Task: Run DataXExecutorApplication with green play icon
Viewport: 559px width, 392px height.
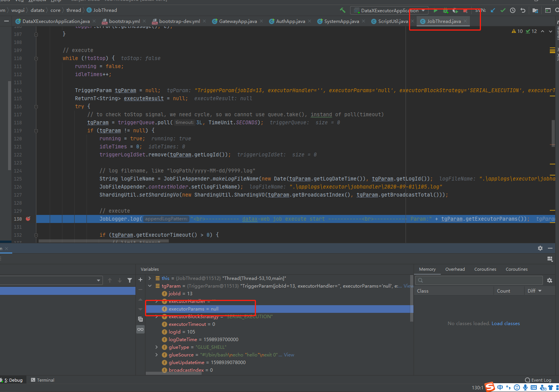Action: [x=435, y=10]
